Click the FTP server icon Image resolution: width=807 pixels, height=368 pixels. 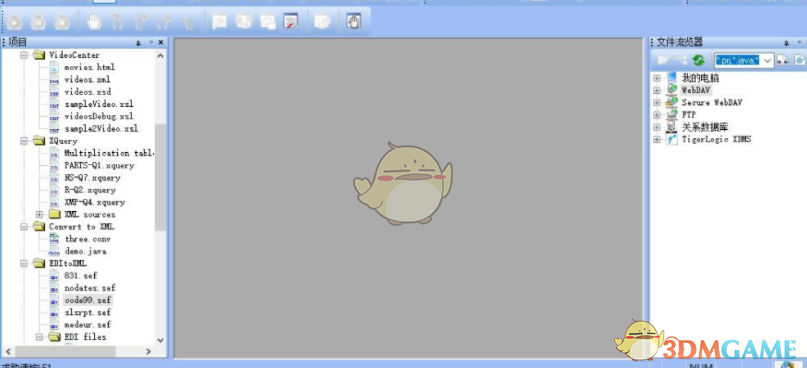click(x=672, y=114)
